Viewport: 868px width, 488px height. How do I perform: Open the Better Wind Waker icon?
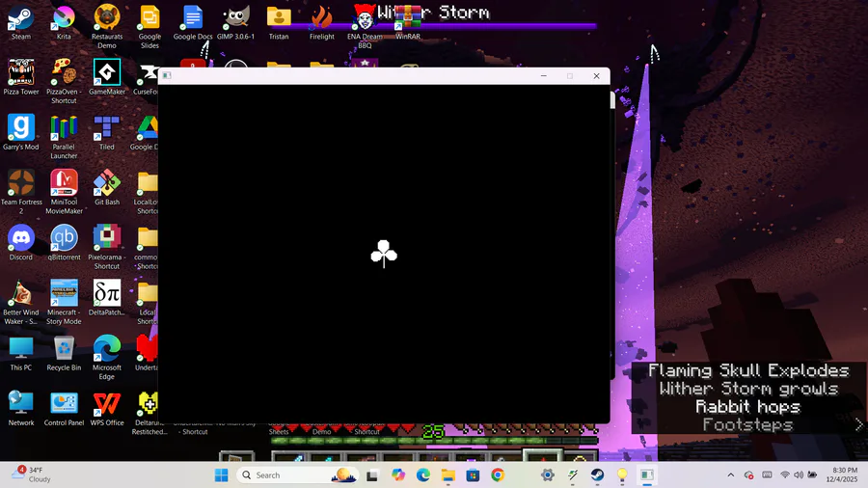click(x=21, y=302)
